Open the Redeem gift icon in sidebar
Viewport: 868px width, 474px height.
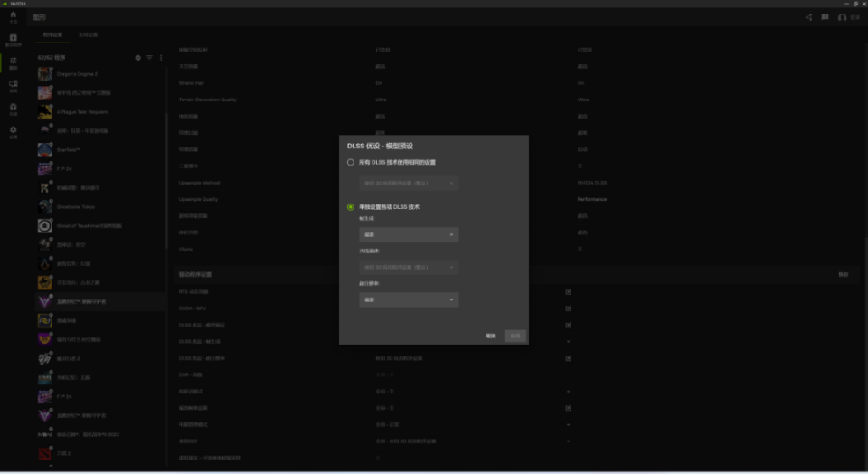14,109
